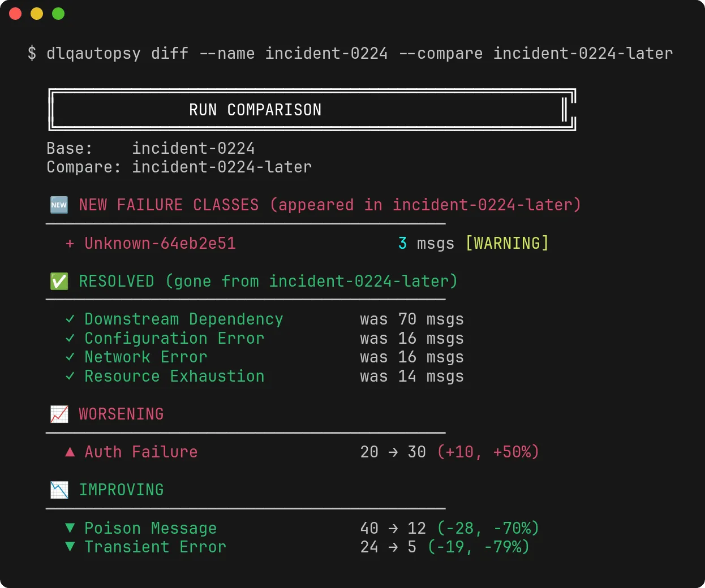
Task: Click 'was 16 msgs' on Configuration Error row
Action: tap(412, 338)
